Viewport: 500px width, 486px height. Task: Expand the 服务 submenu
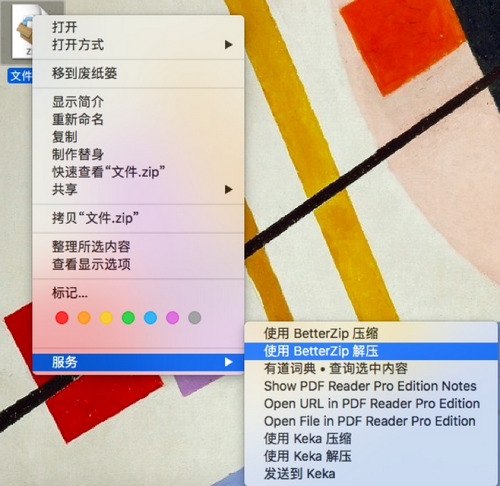pos(138,362)
